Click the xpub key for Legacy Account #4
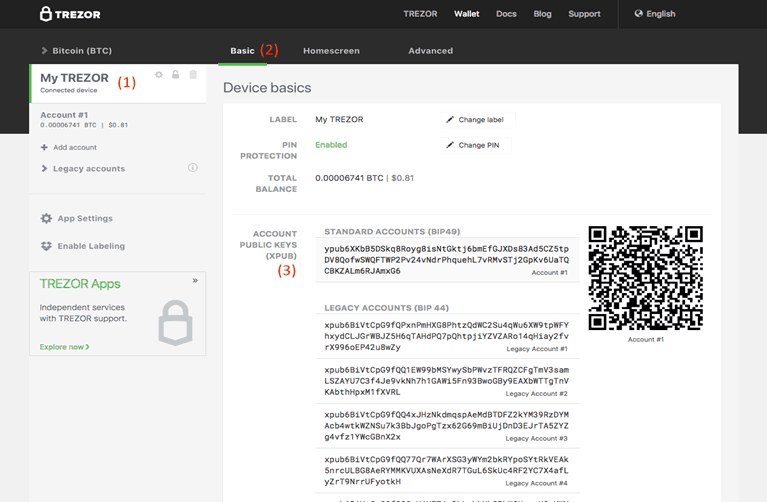 447,471
